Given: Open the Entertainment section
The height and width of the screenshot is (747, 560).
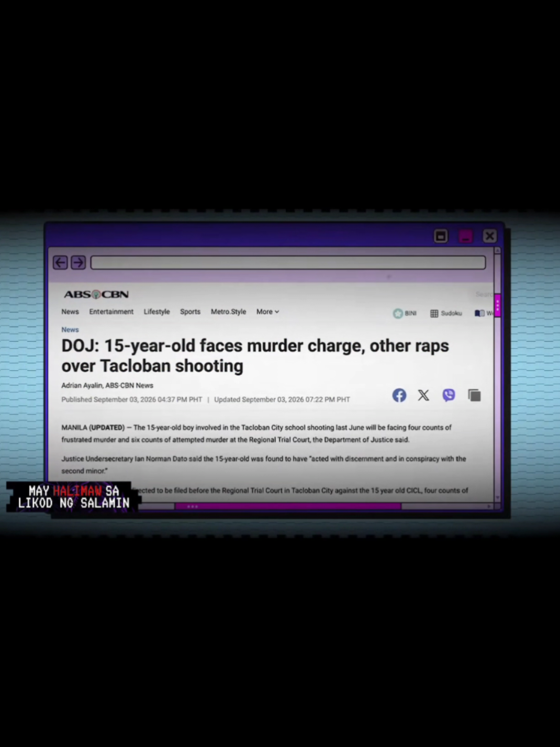Looking at the screenshot, I should tap(111, 311).
